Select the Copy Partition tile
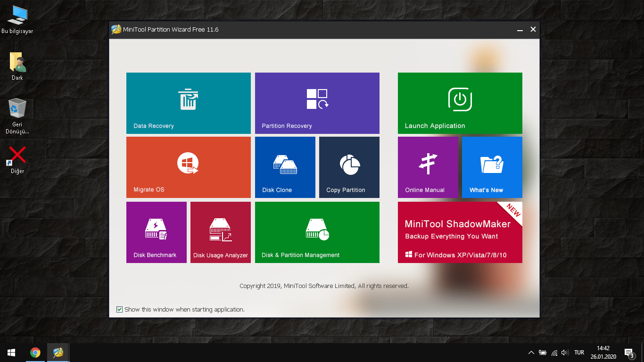The width and height of the screenshot is (644, 362). point(349,167)
